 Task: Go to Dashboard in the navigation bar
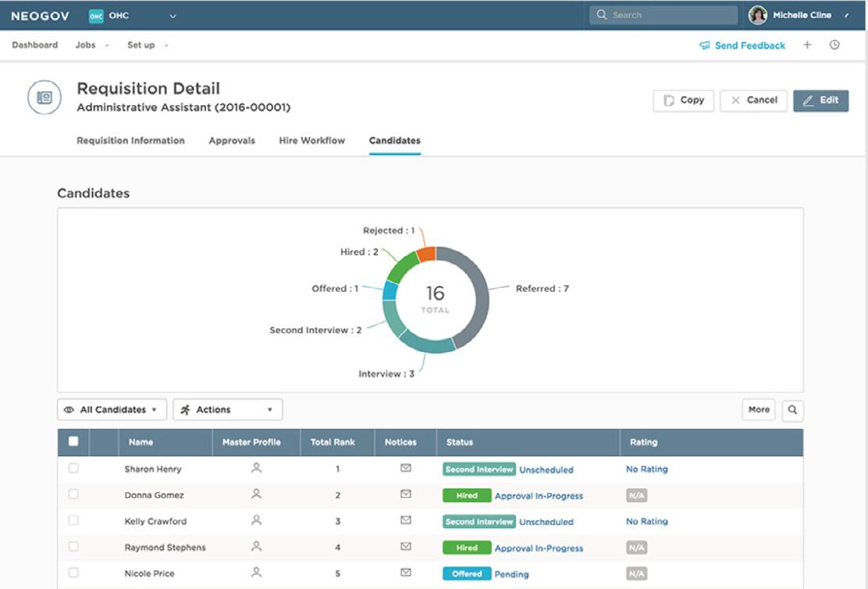[35, 44]
